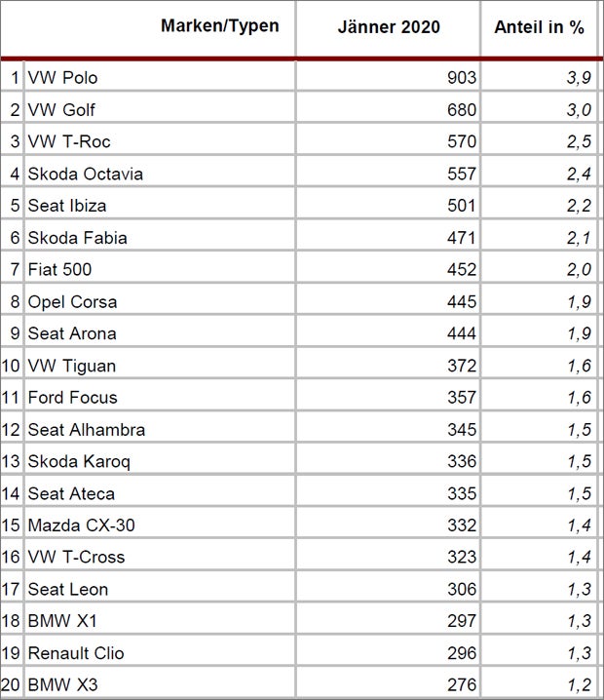Image resolution: width=604 pixels, height=700 pixels.
Task: Select the VW Polo cell
Action: pyautogui.click(x=62, y=78)
